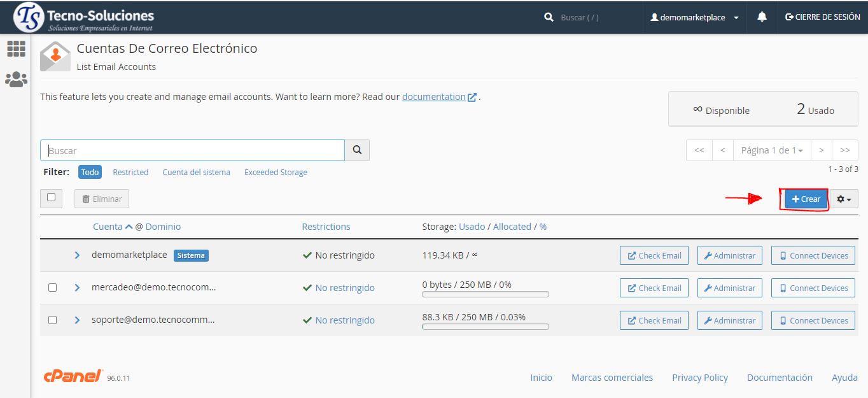Expand the demomarketplace account row
Screen dimensions: 868x398
pyautogui.click(x=77, y=255)
